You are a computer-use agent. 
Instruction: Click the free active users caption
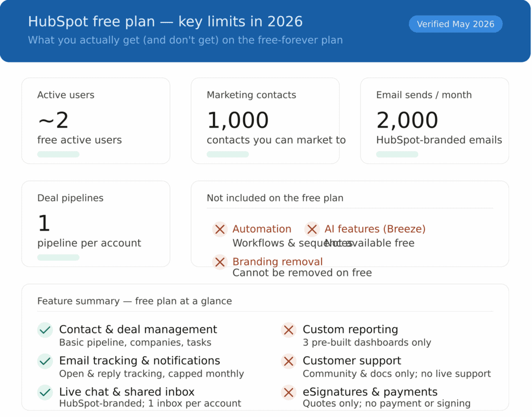79,140
